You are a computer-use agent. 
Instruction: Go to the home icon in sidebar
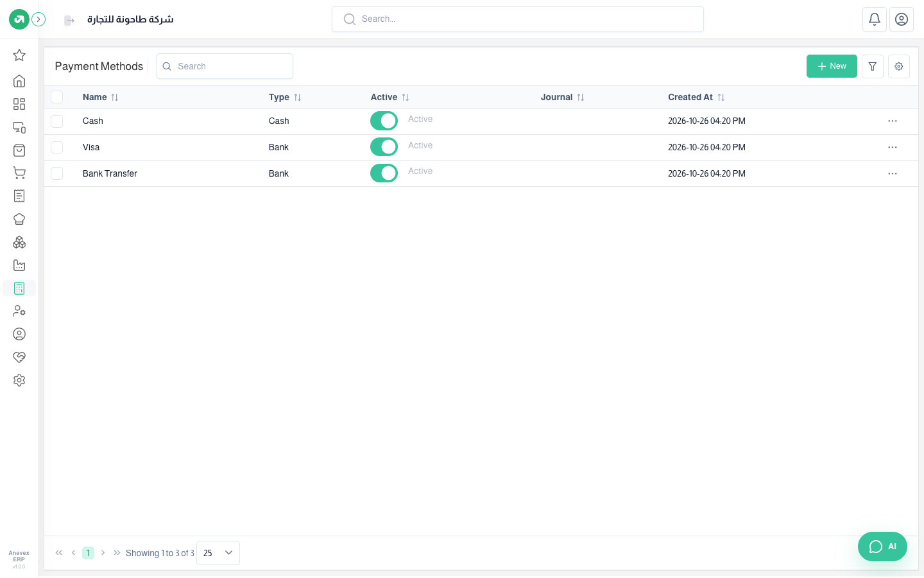pyautogui.click(x=19, y=81)
